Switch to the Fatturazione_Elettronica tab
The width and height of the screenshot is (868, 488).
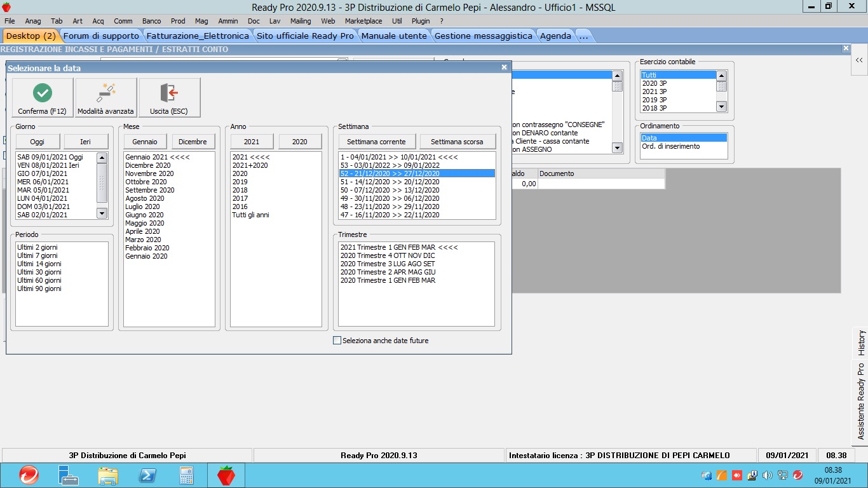[x=197, y=36]
